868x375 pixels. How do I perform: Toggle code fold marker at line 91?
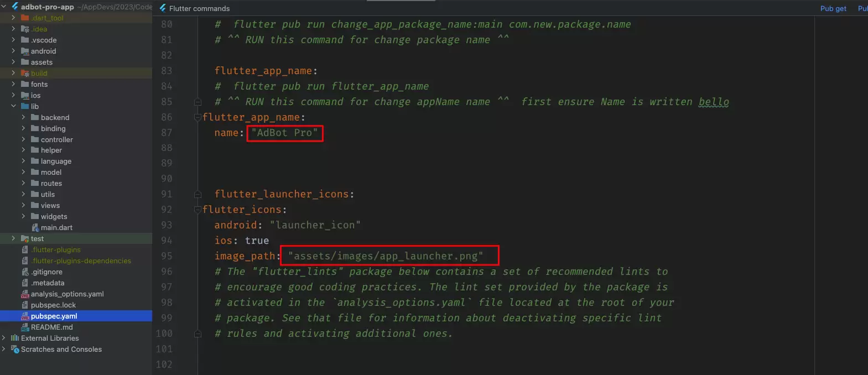[x=197, y=195]
